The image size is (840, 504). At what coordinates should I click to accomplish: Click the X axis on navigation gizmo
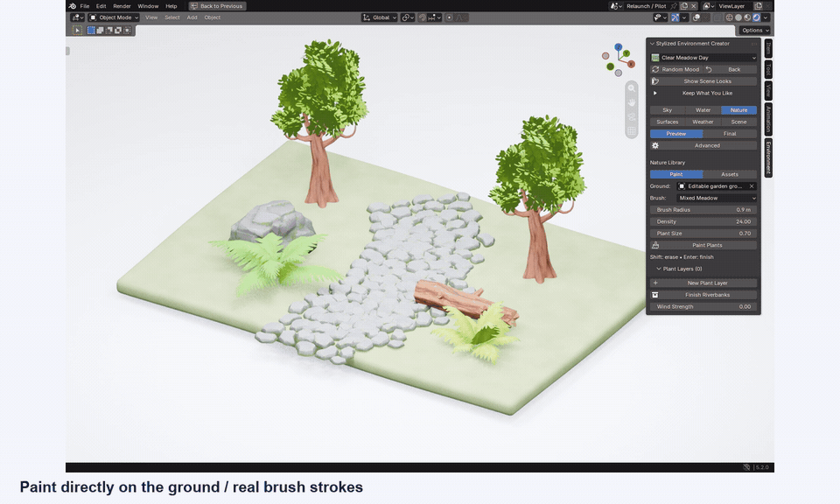coord(631,64)
